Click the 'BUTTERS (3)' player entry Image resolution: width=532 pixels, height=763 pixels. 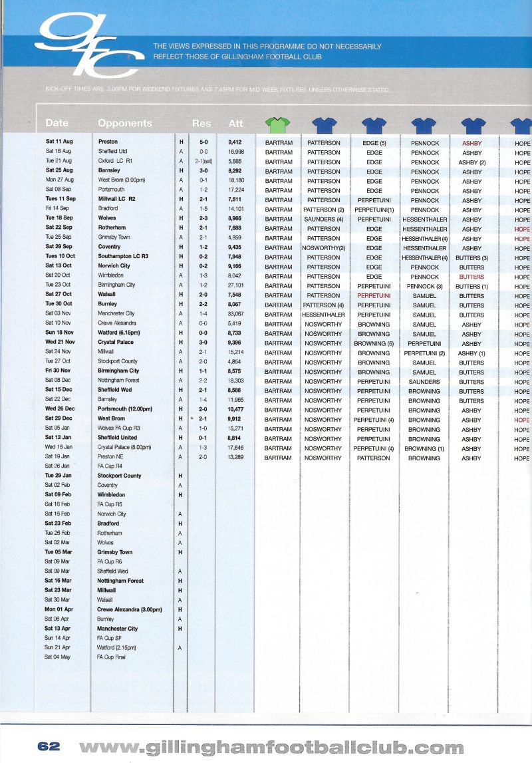coord(471,258)
